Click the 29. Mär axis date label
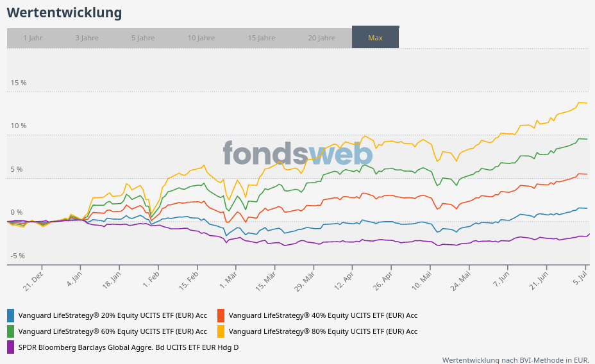Viewport: 595px width, 364px height. (x=305, y=281)
